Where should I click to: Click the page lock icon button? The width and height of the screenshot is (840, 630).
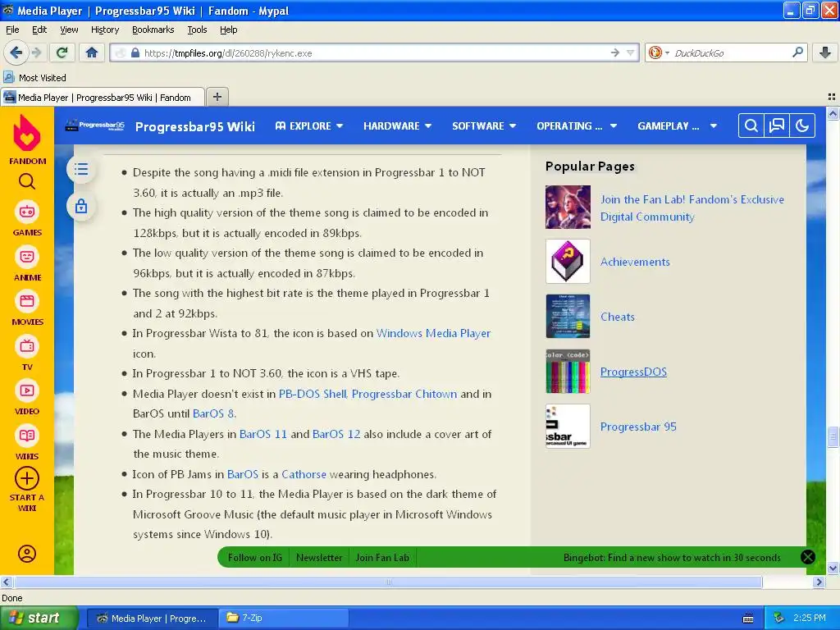point(81,206)
